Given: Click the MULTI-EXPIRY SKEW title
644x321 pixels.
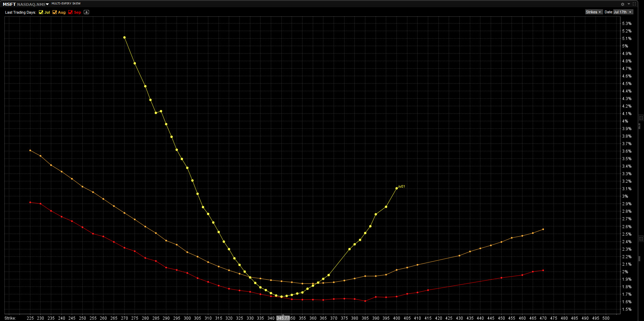Looking at the screenshot, I should pos(66,3).
